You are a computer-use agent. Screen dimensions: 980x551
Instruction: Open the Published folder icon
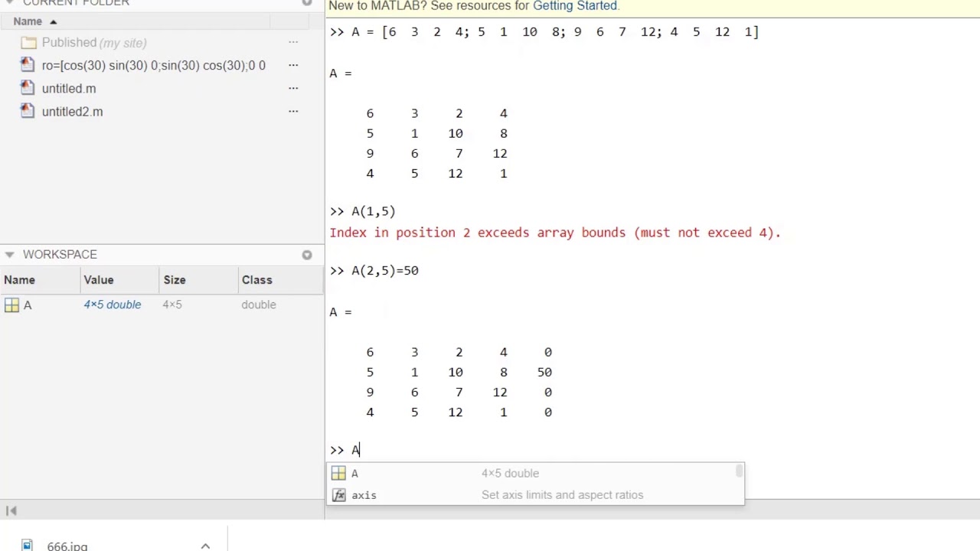28,43
